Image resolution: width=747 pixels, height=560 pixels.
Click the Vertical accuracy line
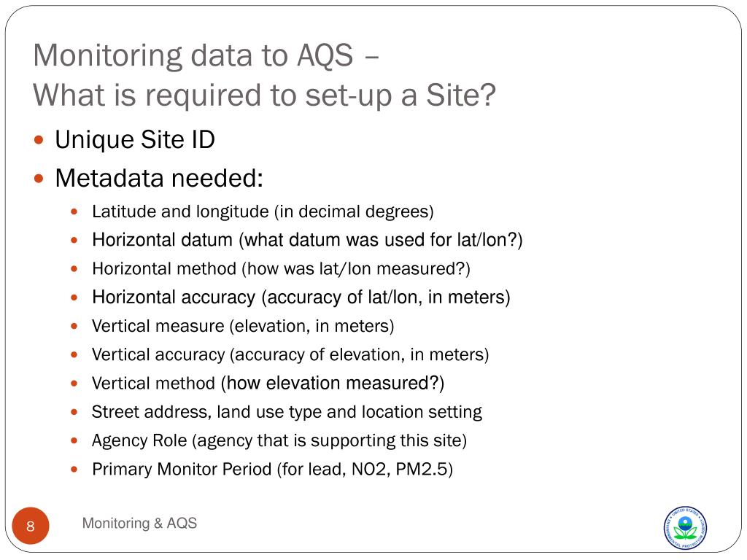(290, 355)
